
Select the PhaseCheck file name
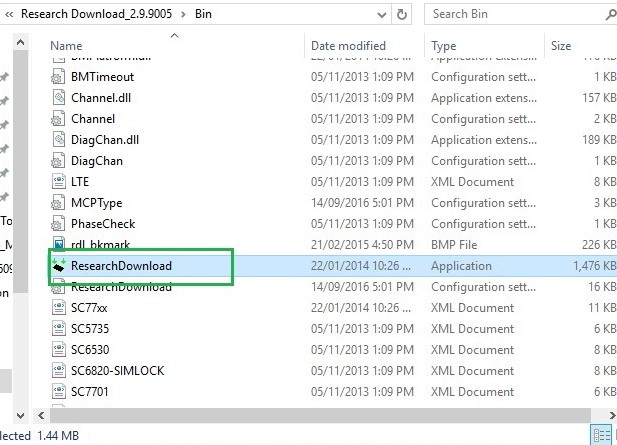tap(103, 224)
